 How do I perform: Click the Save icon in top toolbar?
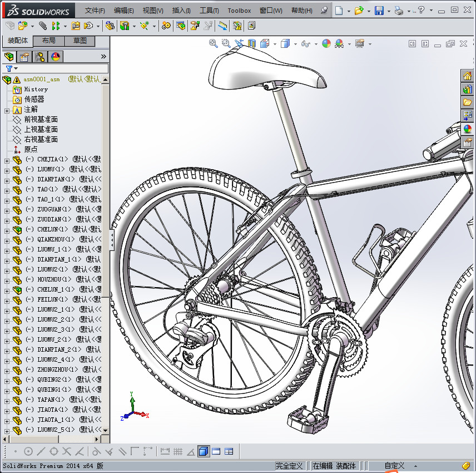[x=379, y=11]
